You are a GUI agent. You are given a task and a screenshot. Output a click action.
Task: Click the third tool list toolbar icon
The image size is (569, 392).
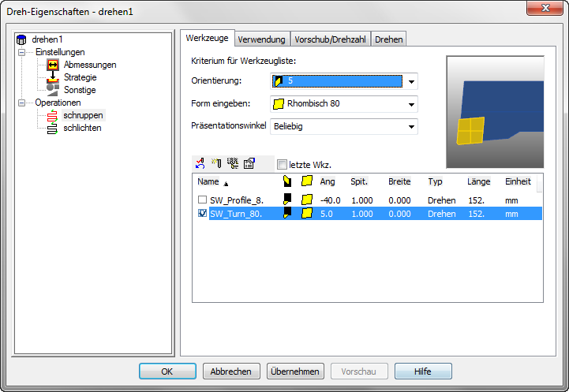pyautogui.click(x=233, y=163)
